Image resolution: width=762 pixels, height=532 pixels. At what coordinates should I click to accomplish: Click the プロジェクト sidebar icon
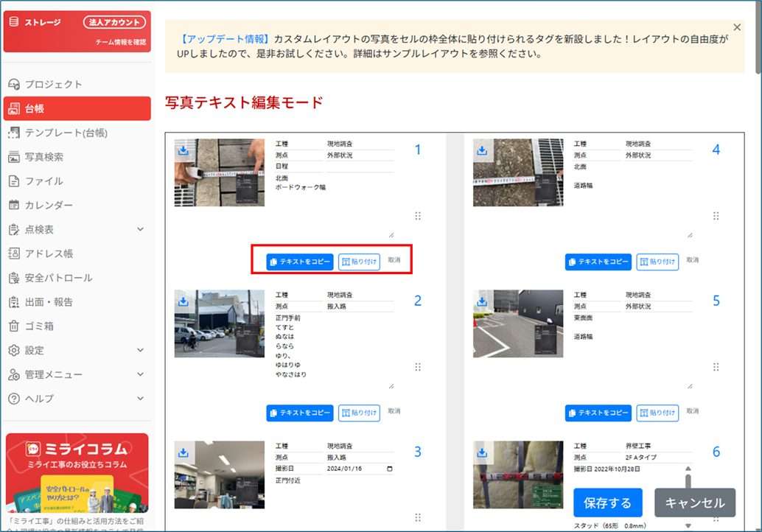coord(14,85)
